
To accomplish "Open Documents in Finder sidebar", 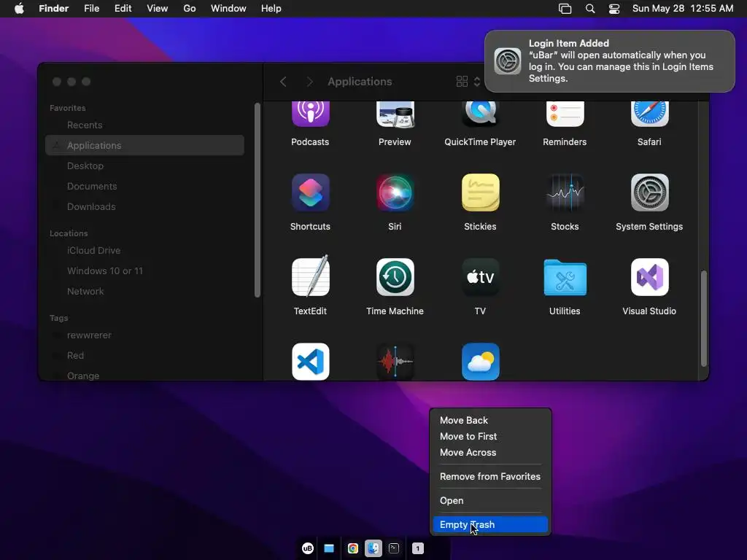I will (x=145, y=186).
